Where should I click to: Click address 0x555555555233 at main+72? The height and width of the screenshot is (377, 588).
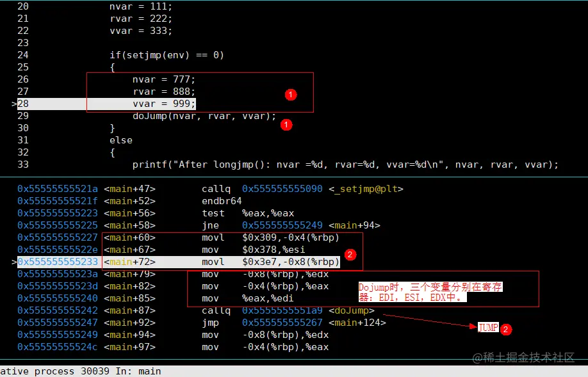point(58,262)
